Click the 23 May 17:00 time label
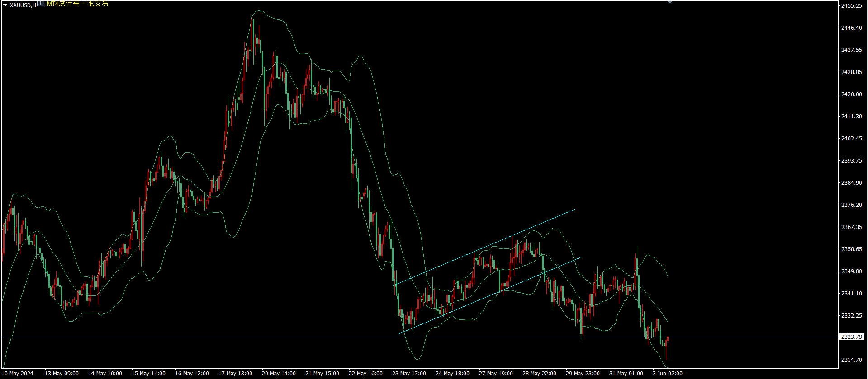This screenshot has height=379, width=868. pyautogui.click(x=409, y=374)
